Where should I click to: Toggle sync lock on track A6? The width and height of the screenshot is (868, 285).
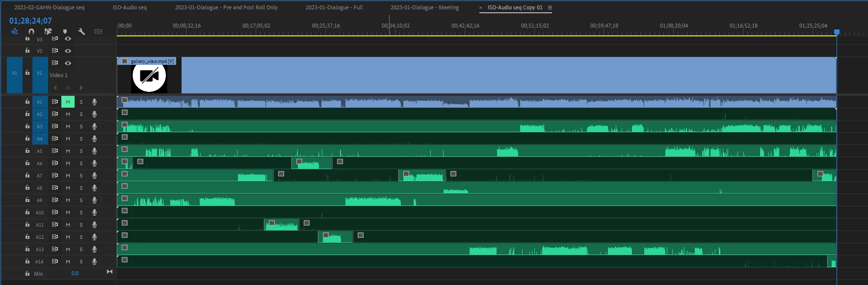[x=55, y=163]
